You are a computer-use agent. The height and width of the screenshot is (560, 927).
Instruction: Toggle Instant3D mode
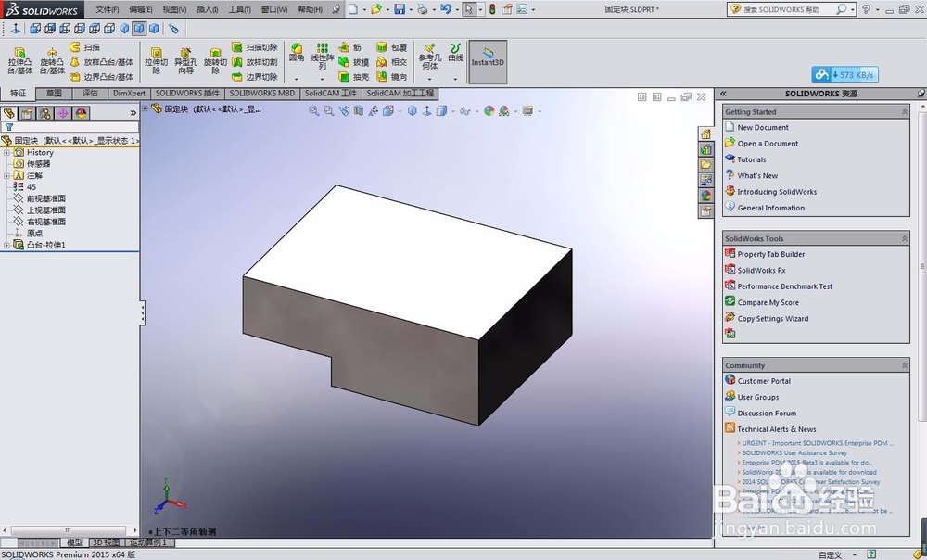(488, 61)
